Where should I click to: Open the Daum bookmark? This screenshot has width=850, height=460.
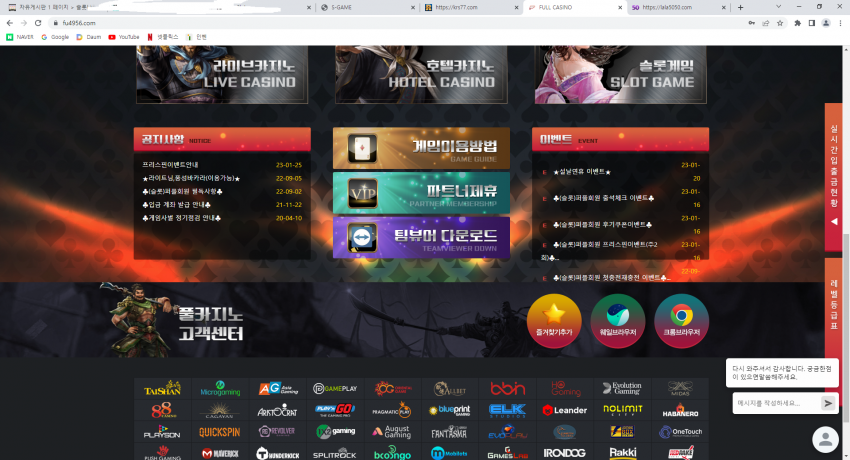(x=88, y=37)
